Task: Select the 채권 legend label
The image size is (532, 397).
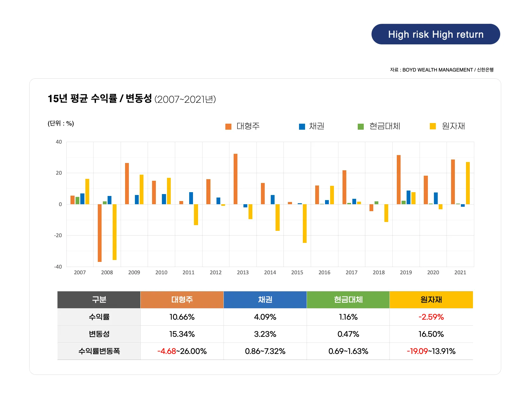Action: (317, 126)
